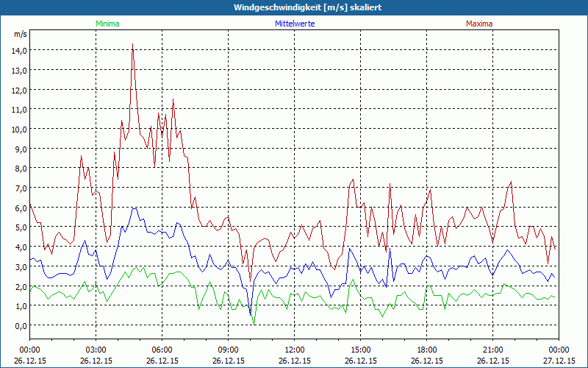This screenshot has width=588, height=368.
Task: Select the red Maxima legend label
Action: click(x=478, y=24)
